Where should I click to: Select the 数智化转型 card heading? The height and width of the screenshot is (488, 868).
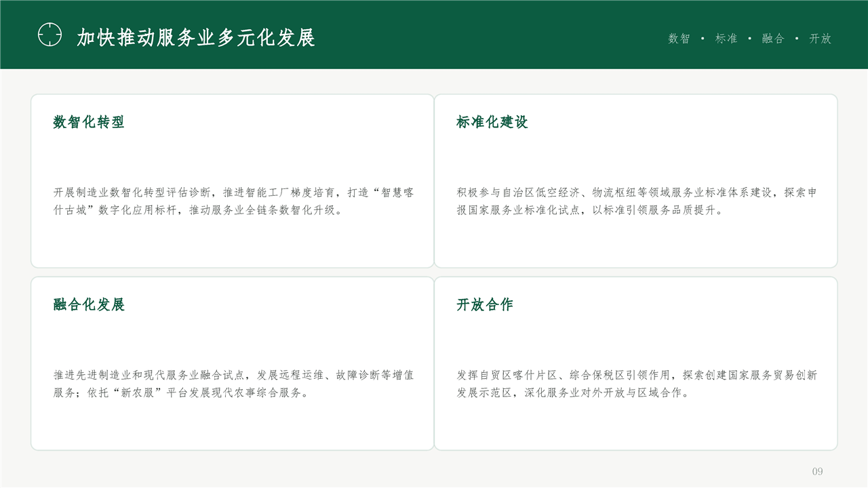(x=89, y=122)
